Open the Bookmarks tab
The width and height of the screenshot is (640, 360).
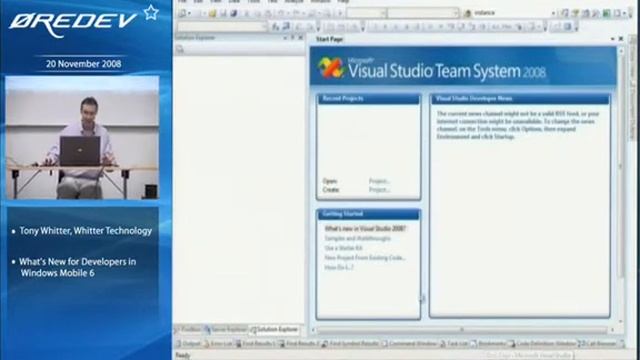[x=488, y=344]
